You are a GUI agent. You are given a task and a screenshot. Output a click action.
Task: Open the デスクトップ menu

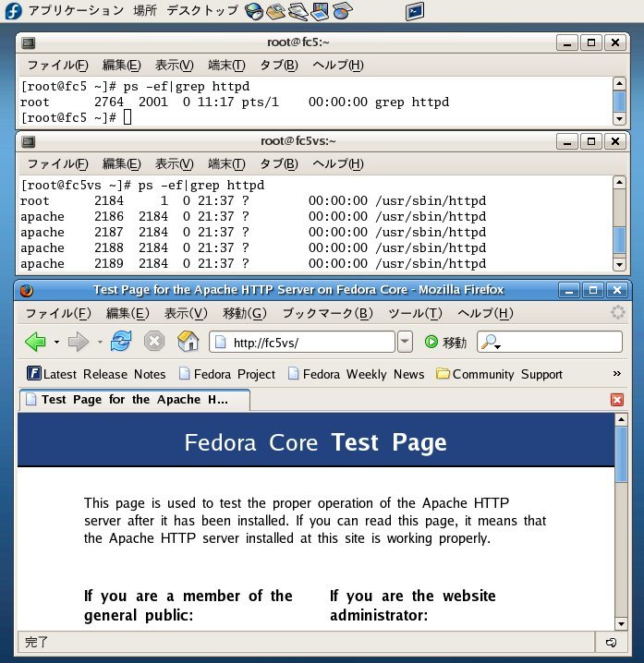coord(202,10)
